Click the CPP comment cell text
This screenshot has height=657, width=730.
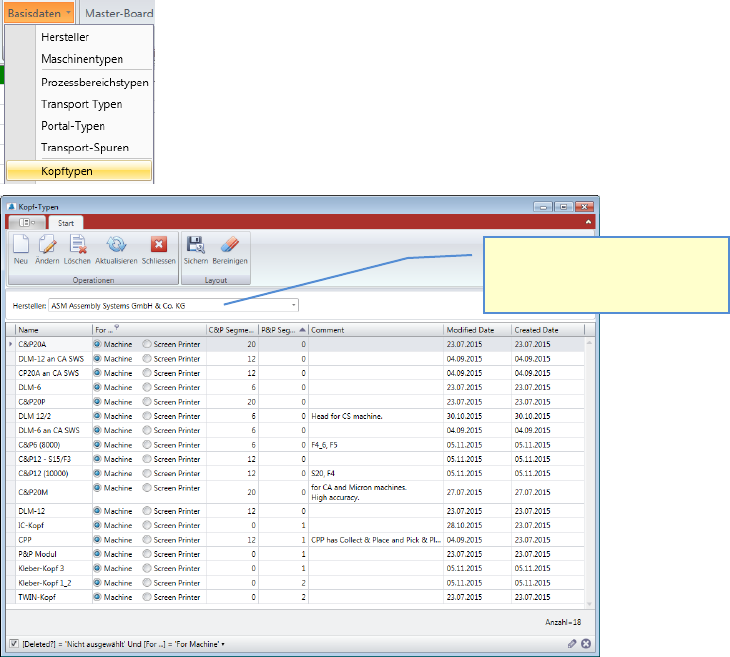point(376,540)
